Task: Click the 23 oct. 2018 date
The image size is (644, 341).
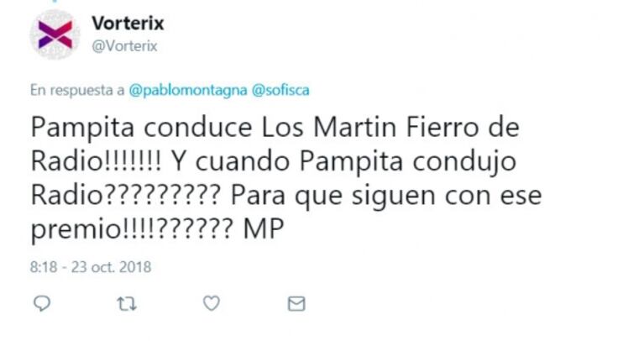Action: (112, 267)
